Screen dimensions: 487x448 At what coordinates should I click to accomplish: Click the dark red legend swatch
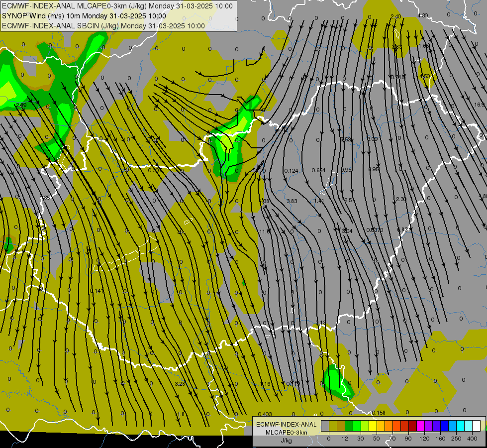coord(412,426)
